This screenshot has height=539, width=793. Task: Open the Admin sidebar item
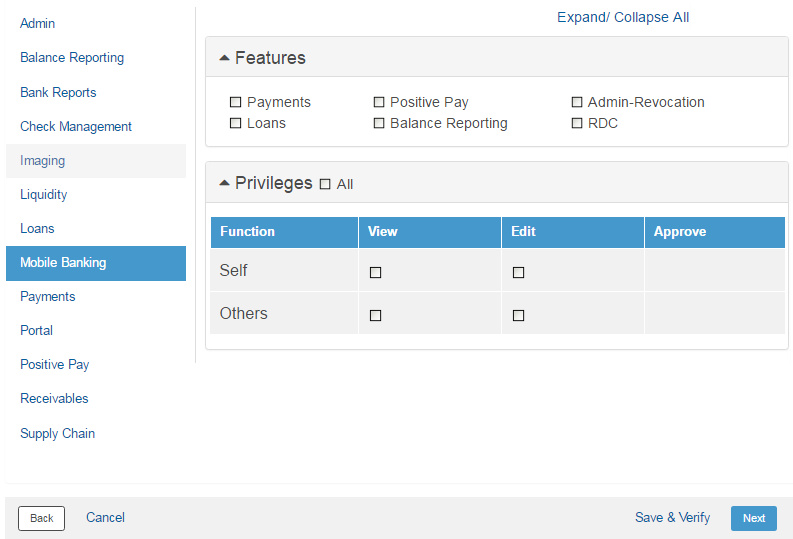(38, 23)
